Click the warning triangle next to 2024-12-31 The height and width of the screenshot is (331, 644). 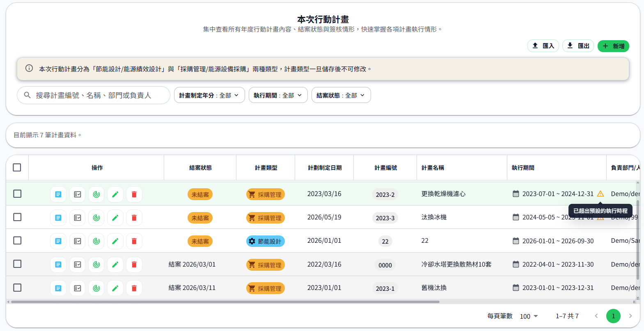(x=600, y=194)
